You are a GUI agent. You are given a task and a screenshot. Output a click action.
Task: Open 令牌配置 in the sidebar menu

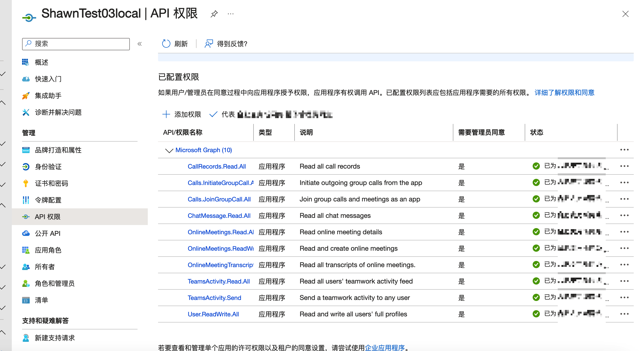pos(48,200)
